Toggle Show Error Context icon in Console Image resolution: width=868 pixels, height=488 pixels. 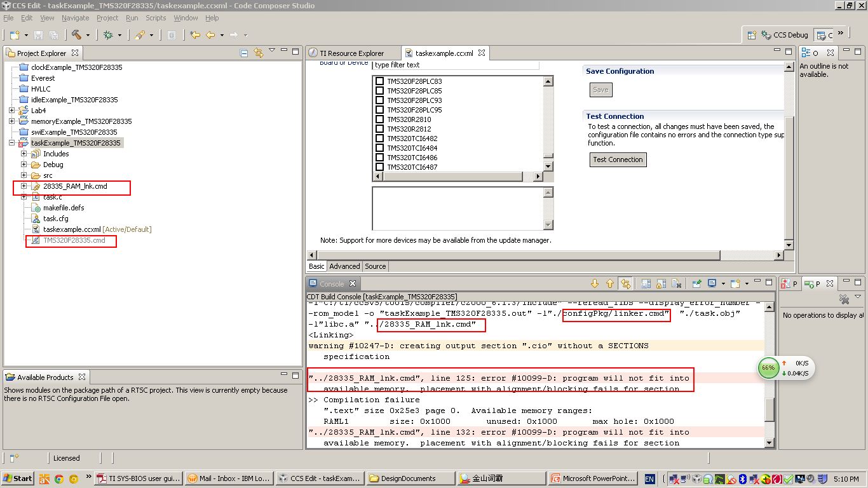point(626,283)
